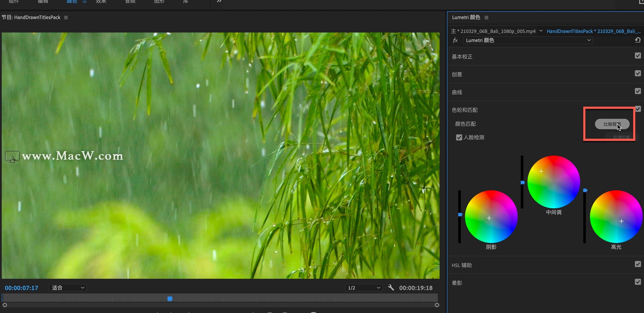The image size is (644, 313).
Task: Click the fx icon beside Lumetri dropdown
Action: point(455,40)
